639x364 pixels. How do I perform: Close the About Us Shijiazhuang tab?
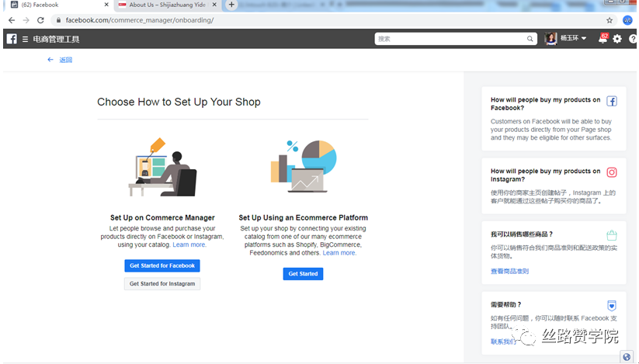pos(214,5)
